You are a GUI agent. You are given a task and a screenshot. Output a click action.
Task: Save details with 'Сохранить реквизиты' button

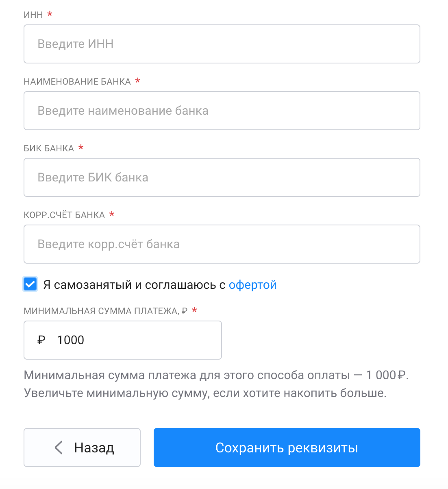[287, 448]
